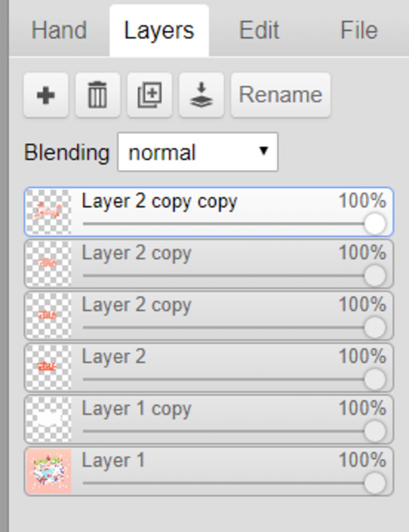
Task: Click the add new layer plus icon
Action: click(x=46, y=95)
